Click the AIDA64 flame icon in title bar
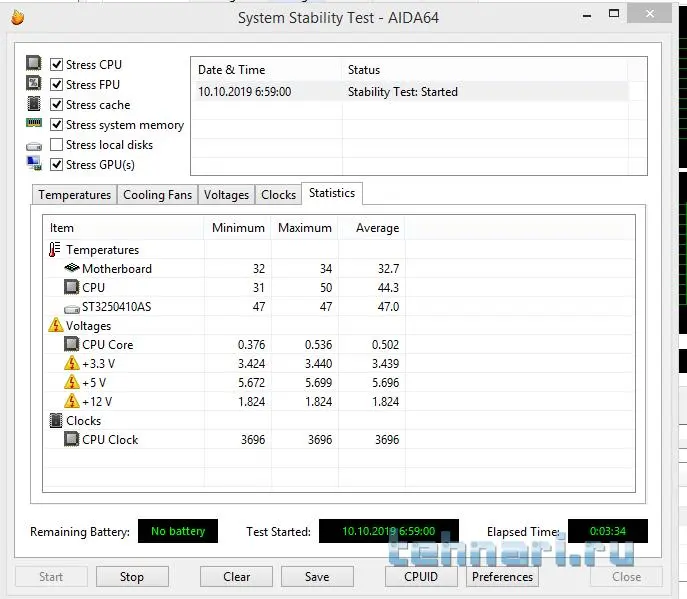 18,18
